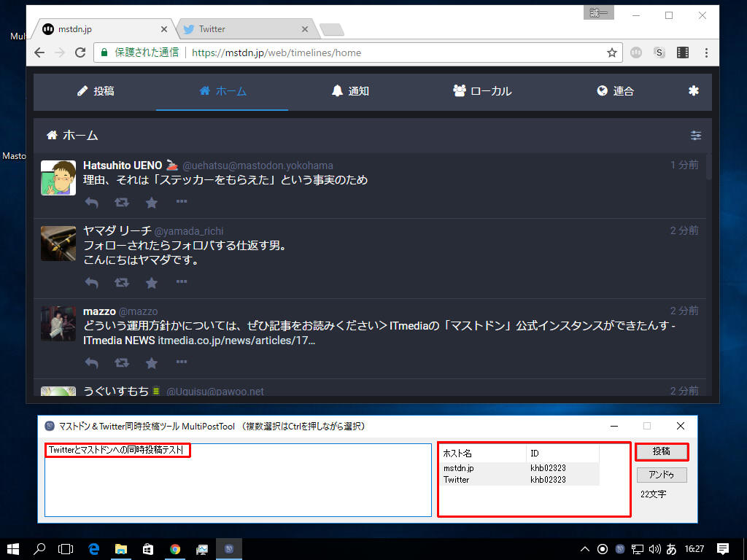Open the ローカル timeline tab
Viewport: 747px width, 560px height.
pyautogui.click(x=481, y=91)
